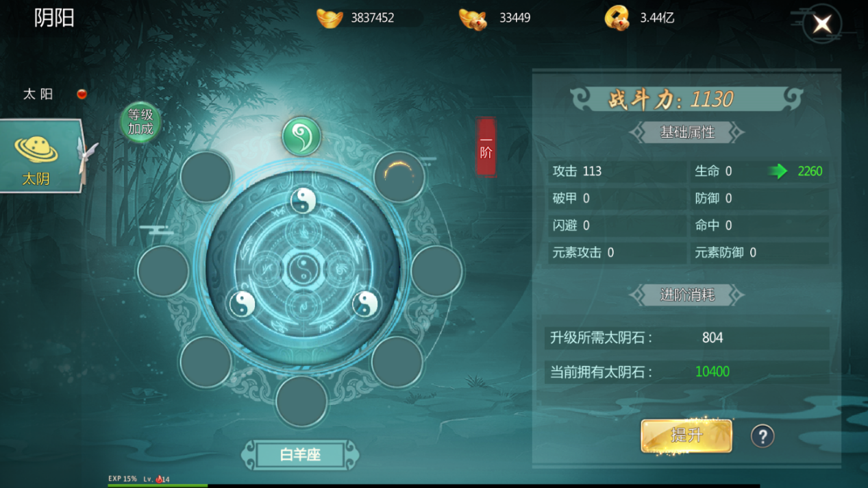Screen dimensions: 868x488
Task: Tap the lower-right yin-yang symbol
Action: 365,303
